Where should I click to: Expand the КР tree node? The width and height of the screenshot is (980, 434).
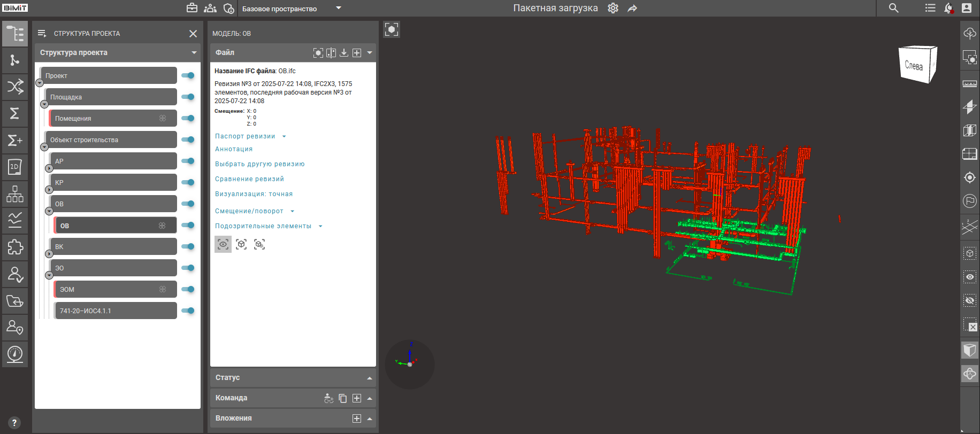point(49,190)
